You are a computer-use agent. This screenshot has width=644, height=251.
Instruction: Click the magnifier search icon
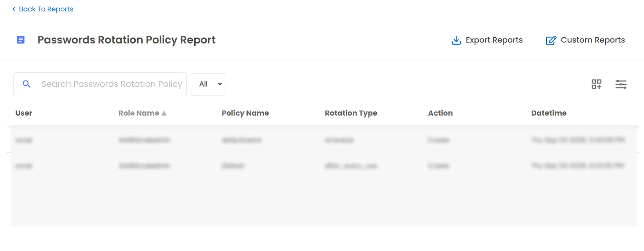[x=27, y=84]
